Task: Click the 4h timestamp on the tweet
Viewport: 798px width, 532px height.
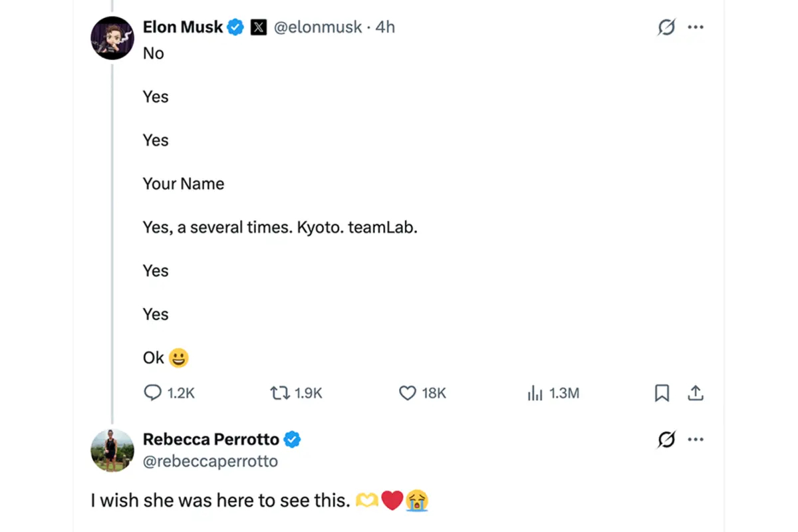Action: [x=385, y=27]
